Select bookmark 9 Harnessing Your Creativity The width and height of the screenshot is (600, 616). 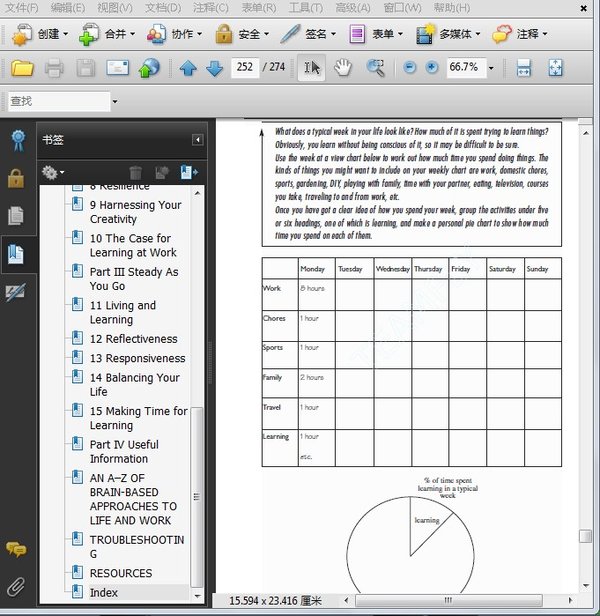coord(136,212)
